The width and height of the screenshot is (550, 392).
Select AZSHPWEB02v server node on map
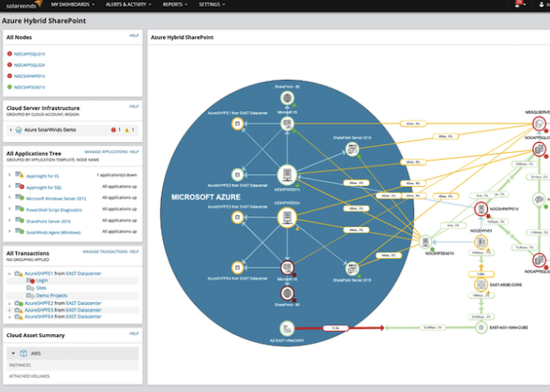pyautogui.click(x=287, y=217)
